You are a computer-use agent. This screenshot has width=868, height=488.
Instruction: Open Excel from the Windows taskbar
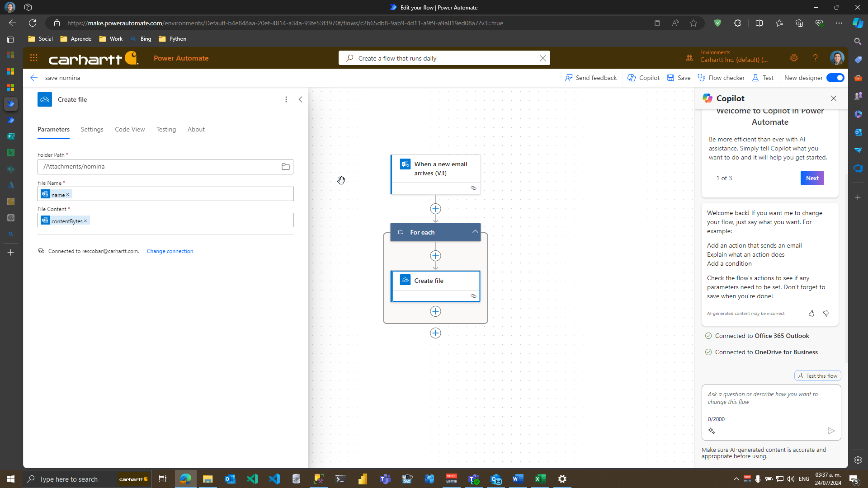coord(540,479)
